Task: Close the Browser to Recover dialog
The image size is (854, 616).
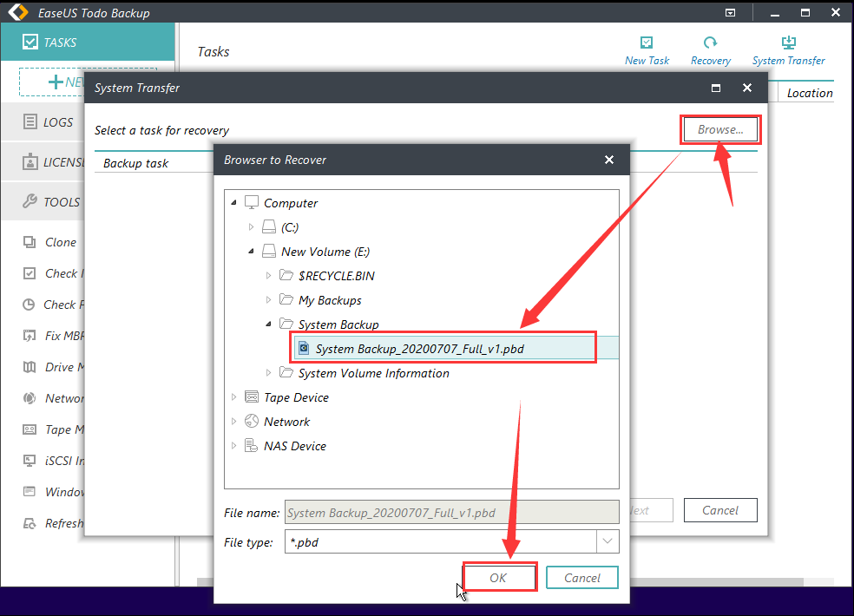Action: click(609, 160)
